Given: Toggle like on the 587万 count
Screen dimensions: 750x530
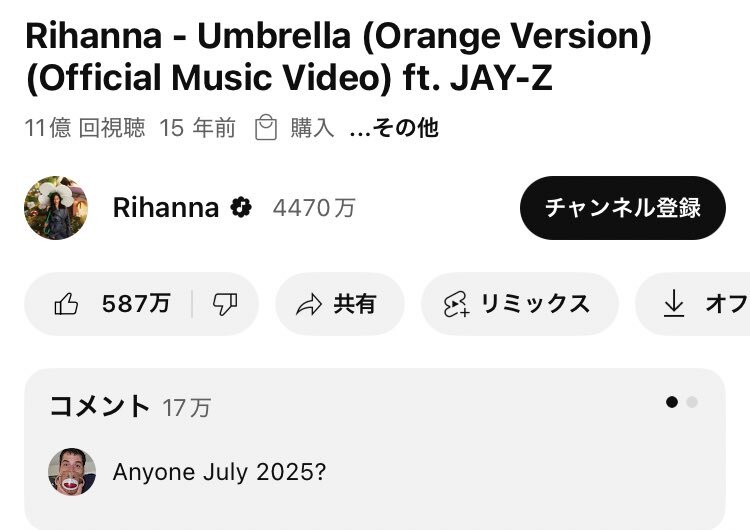Looking at the screenshot, I should tap(136, 304).
